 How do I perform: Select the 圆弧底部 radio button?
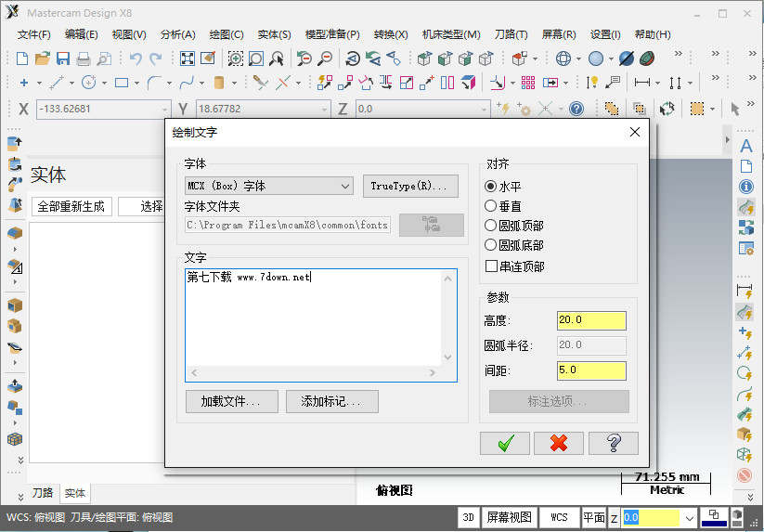pos(491,245)
